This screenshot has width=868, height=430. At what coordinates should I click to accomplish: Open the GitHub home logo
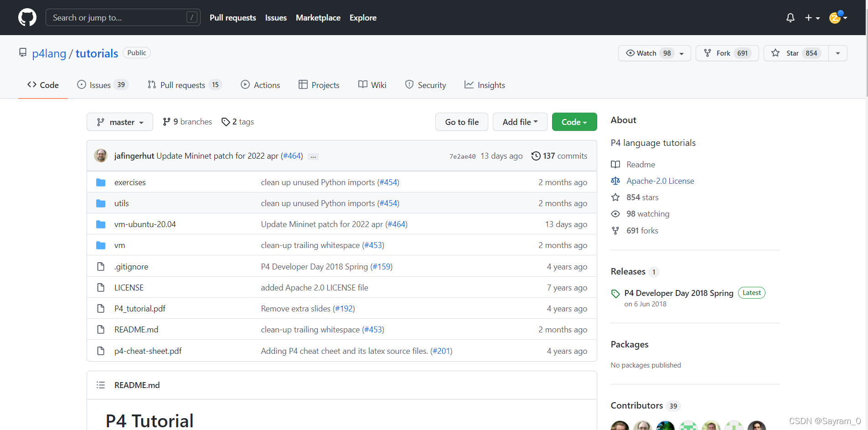click(x=27, y=17)
